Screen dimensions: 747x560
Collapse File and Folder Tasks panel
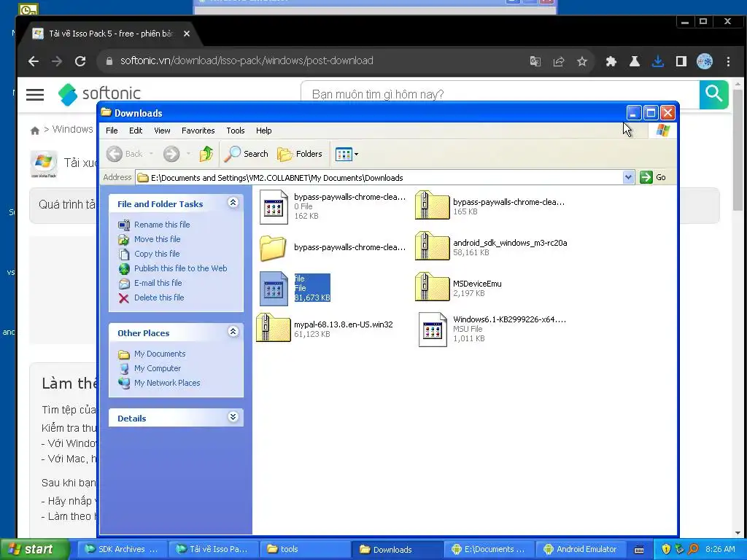coord(233,203)
